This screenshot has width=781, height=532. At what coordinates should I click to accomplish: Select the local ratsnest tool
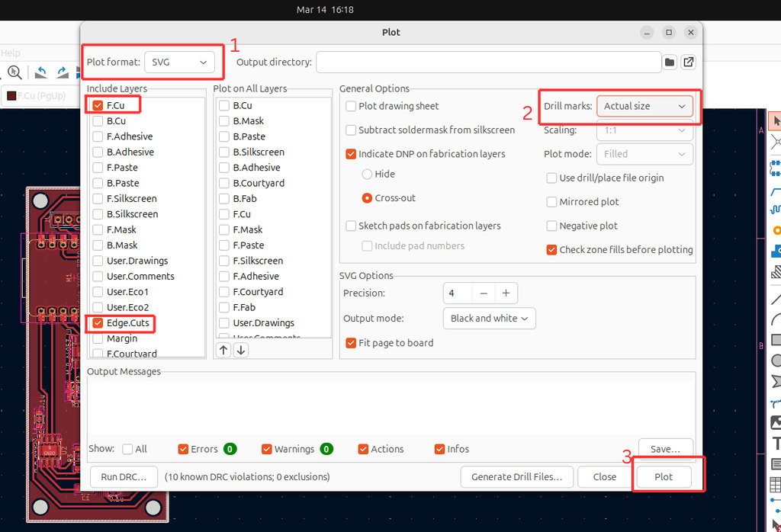(x=776, y=142)
